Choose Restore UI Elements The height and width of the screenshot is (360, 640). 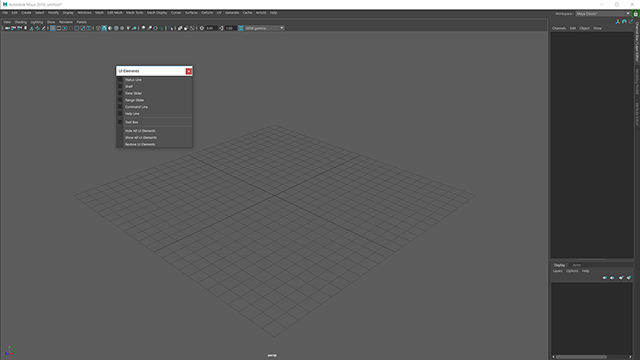(140, 144)
